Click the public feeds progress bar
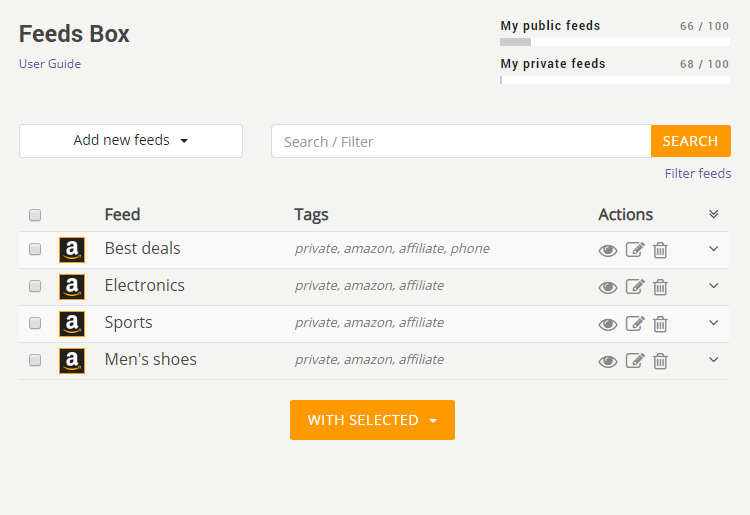The image size is (750, 515). point(615,42)
